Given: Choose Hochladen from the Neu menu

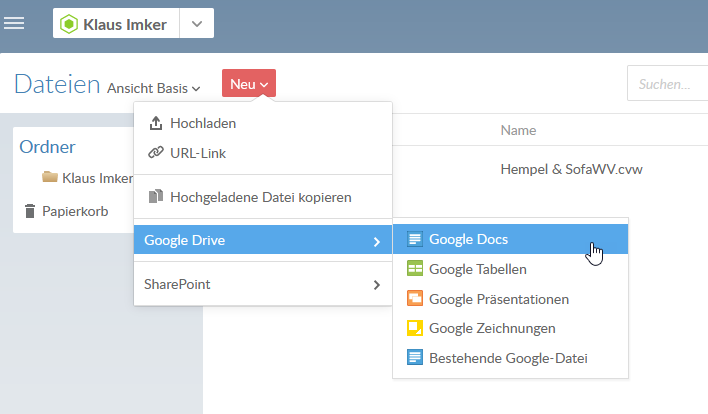Looking at the screenshot, I should pyautogui.click(x=263, y=123).
